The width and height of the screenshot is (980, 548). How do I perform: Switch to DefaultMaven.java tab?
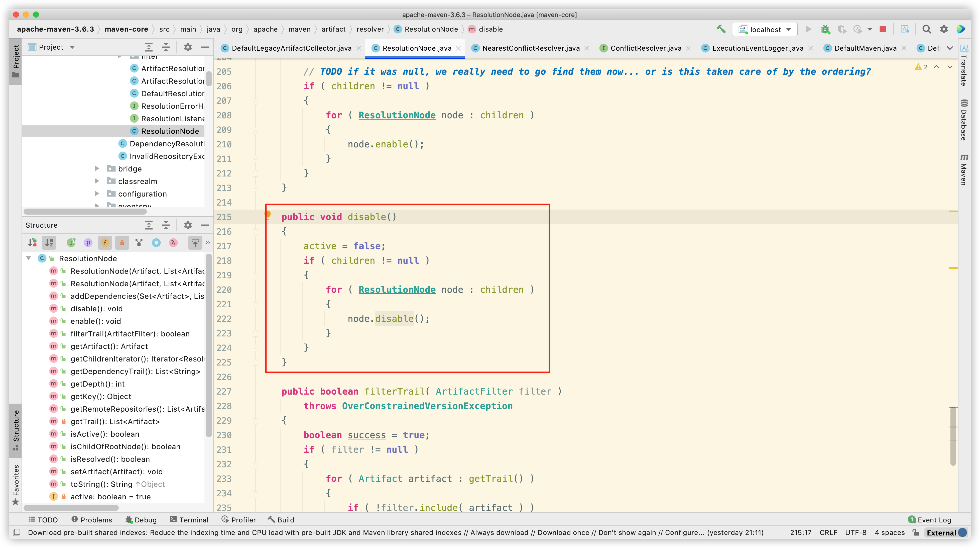[865, 48]
